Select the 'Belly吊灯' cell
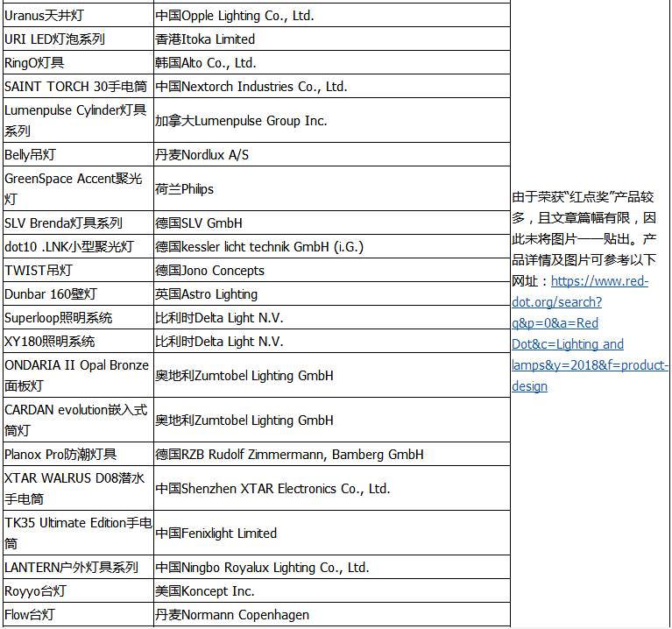672x629 pixels. pyautogui.click(x=79, y=154)
